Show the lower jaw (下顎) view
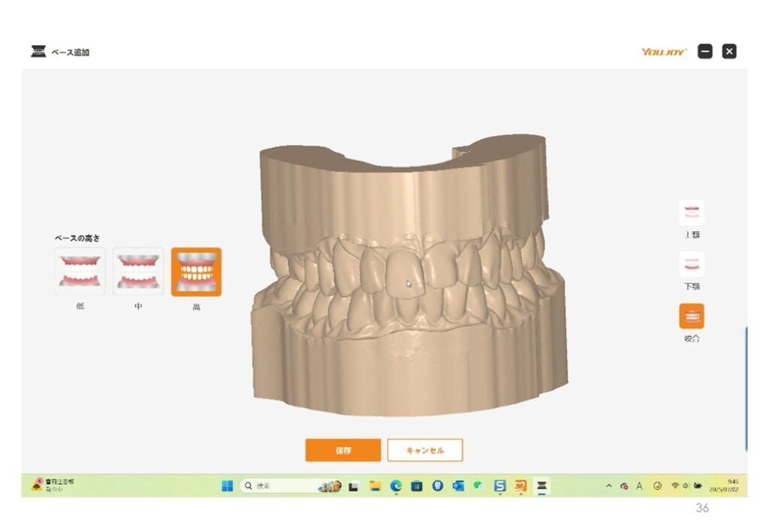The width and height of the screenshot is (769, 532). click(692, 265)
